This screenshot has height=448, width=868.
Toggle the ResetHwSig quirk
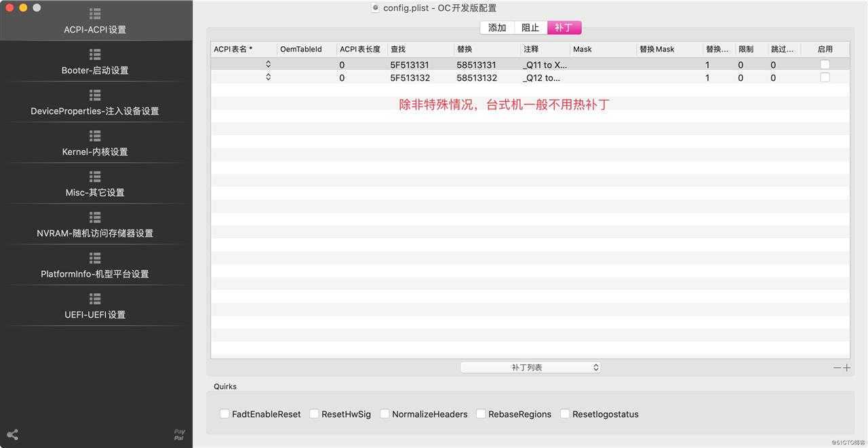(x=314, y=414)
